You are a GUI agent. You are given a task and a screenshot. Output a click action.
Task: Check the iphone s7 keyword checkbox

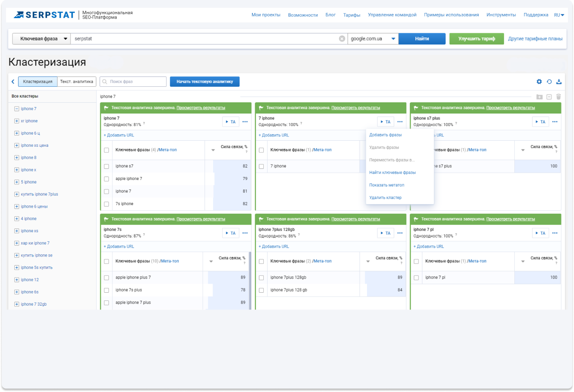click(x=106, y=166)
